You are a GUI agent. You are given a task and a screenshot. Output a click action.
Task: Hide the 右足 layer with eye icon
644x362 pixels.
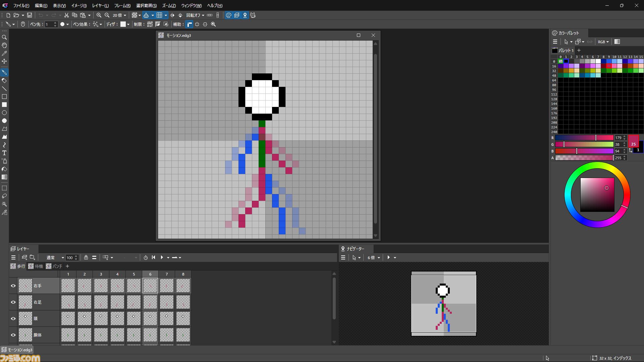(13, 302)
